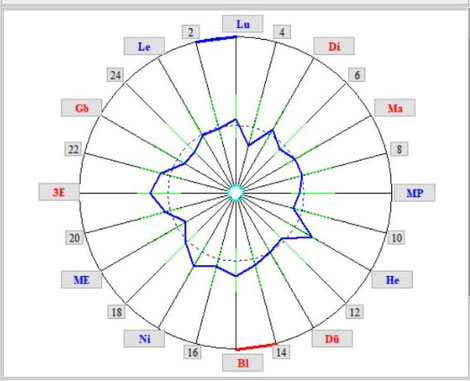Click the ME meridian label
The height and width of the screenshot is (381, 470).
pyautogui.click(x=81, y=280)
